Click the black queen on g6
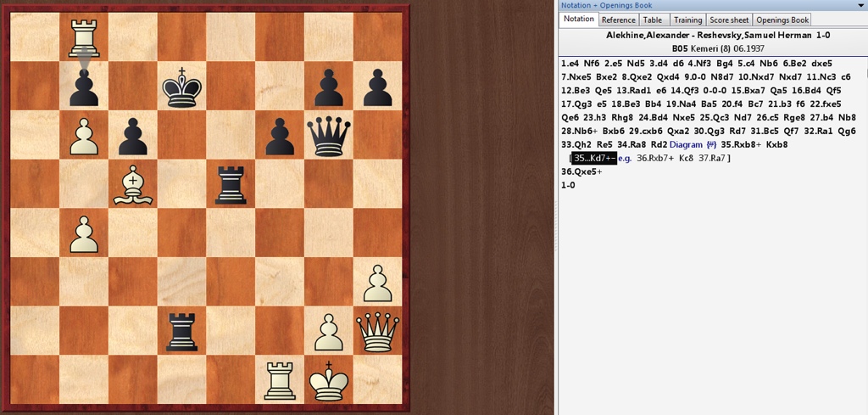This screenshot has width=868, height=415. tap(328, 136)
